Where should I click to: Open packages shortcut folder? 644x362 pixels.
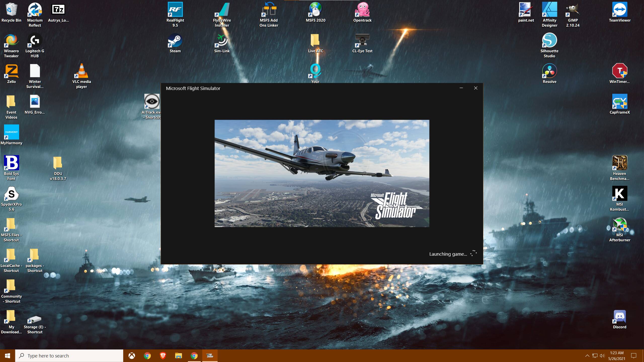pos(35,260)
